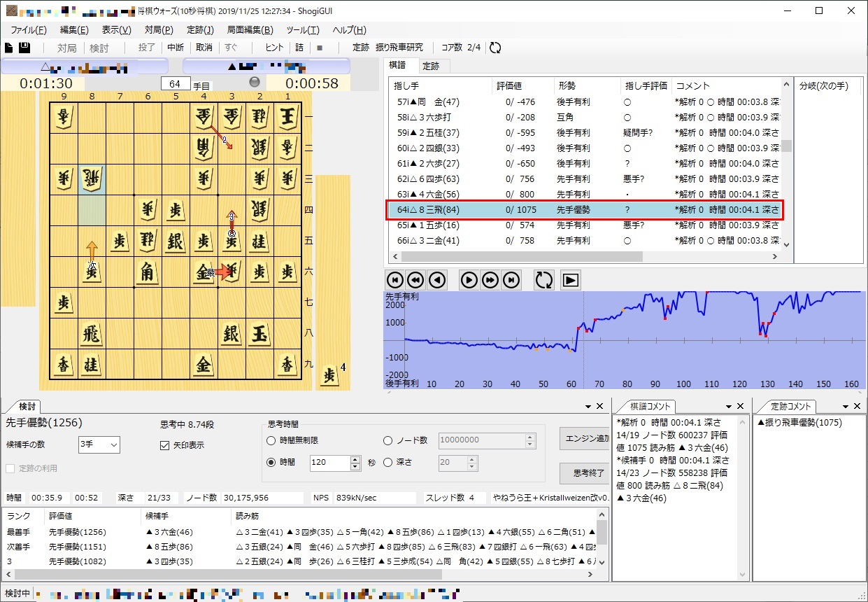Select the 深さ radio button
Screen dimensions: 868x602
pyautogui.click(x=388, y=462)
